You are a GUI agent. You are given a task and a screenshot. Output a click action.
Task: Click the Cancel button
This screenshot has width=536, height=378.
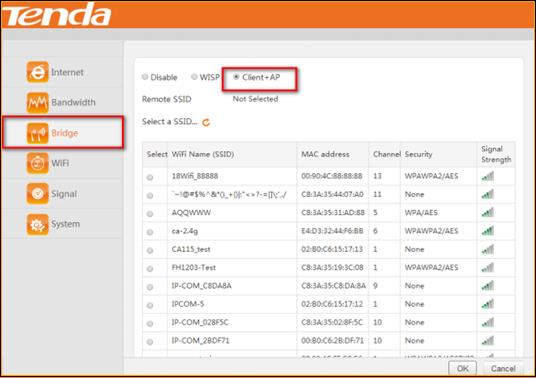pyautogui.click(x=503, y=368)
